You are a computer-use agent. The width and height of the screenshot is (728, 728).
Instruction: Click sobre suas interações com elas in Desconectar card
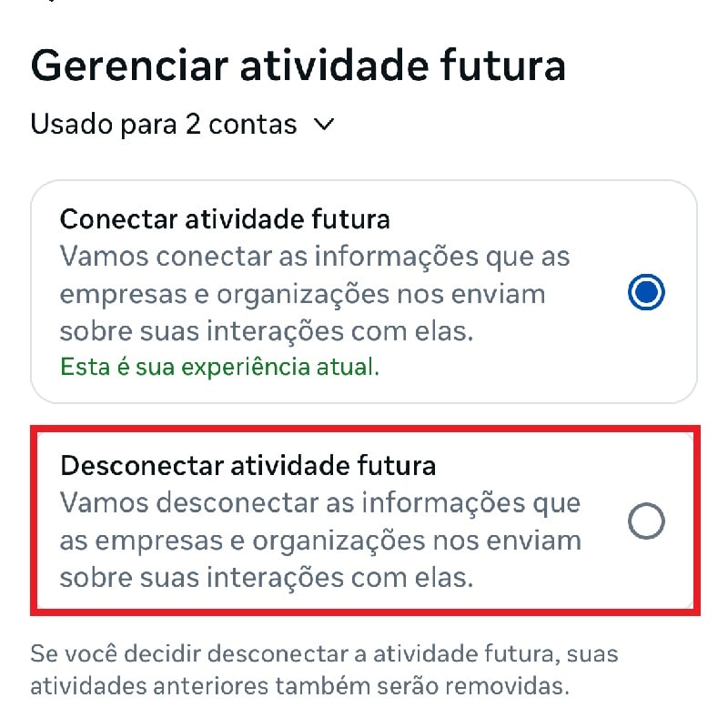(267, 578)
